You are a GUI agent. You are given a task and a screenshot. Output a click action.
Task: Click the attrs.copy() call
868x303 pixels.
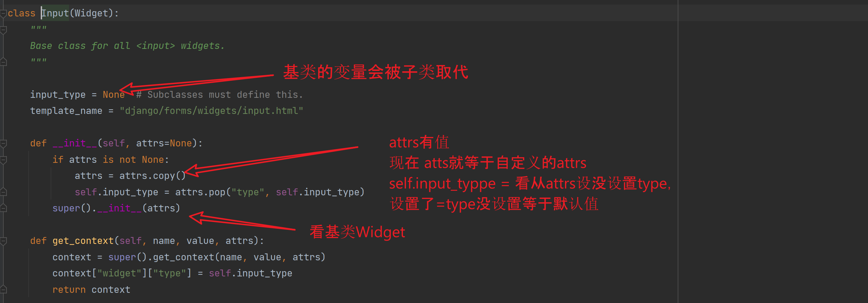click(152, 176)
